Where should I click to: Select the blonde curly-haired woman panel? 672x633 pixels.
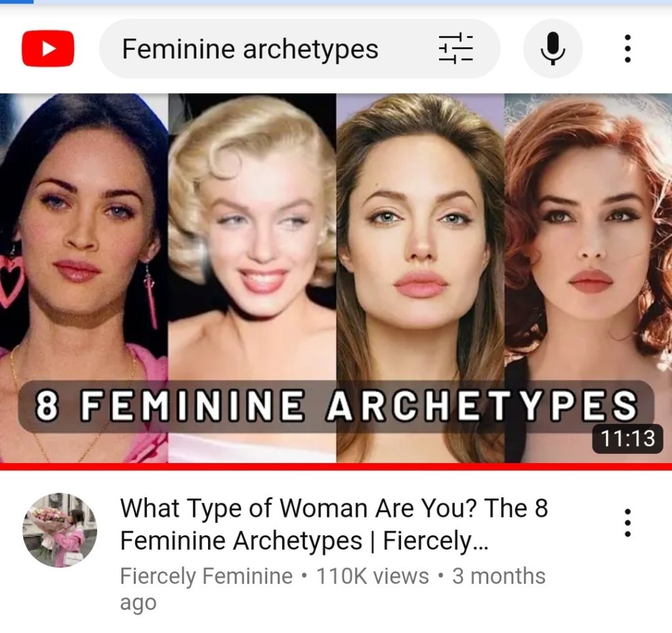tap(252, 278)
